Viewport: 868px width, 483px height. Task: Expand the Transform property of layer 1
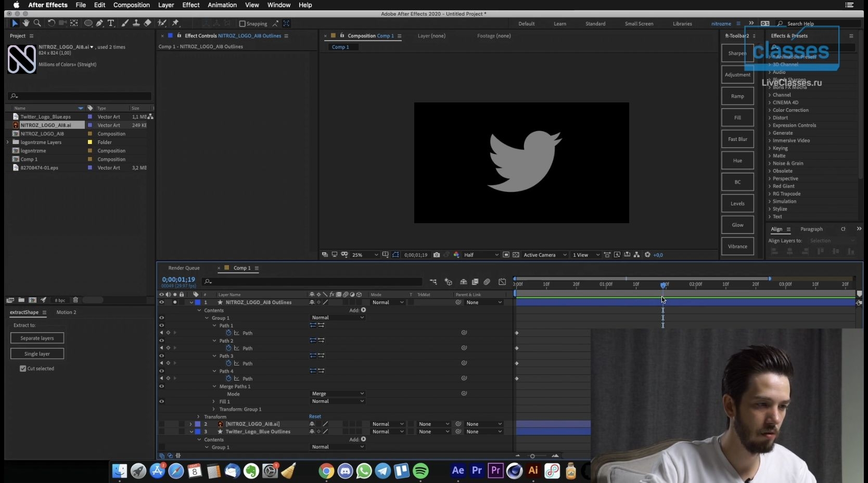198,416
